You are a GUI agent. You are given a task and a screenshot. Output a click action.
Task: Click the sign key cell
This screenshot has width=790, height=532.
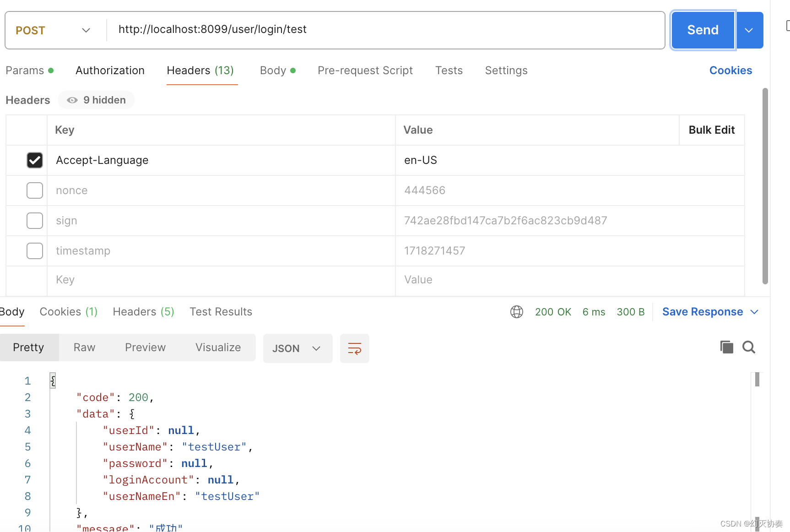(221, 221)
